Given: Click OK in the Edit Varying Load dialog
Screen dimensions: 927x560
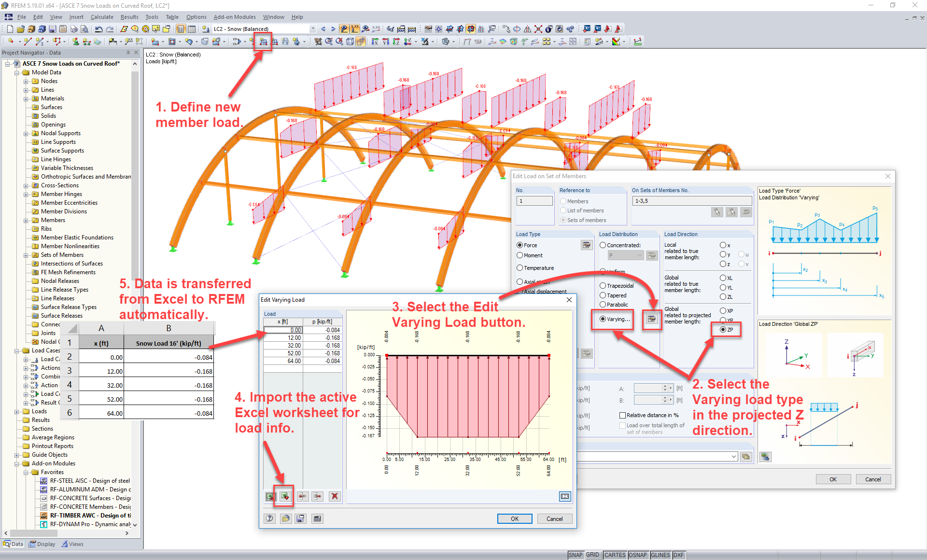Looking at the screenshot, I should coord(515,518).
